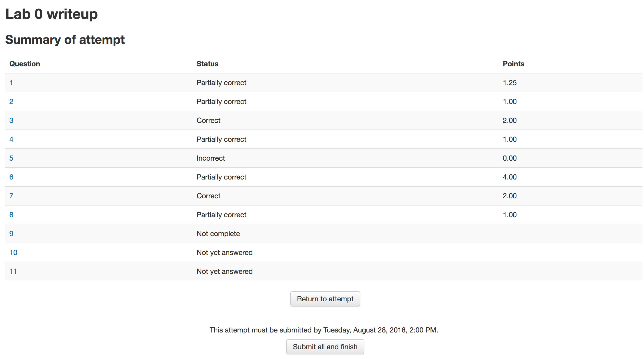Open question 3 in the summary table
This screenshot has height=359, width=644.
(x=11, y=120)
